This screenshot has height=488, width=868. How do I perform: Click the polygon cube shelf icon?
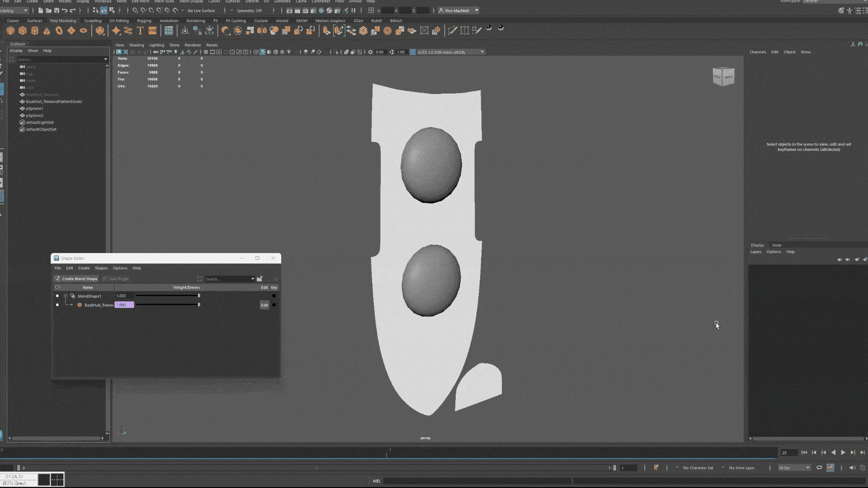click(x=23, y=31)
